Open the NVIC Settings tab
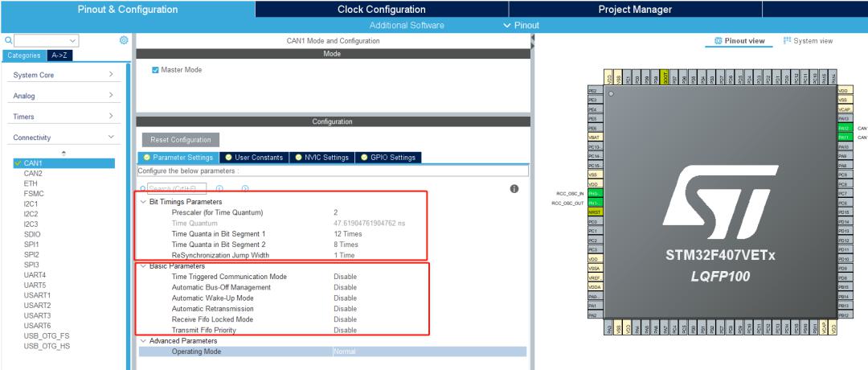Image resolution: width=868 pixels, height=370 pixels. (x=321, y=158)
